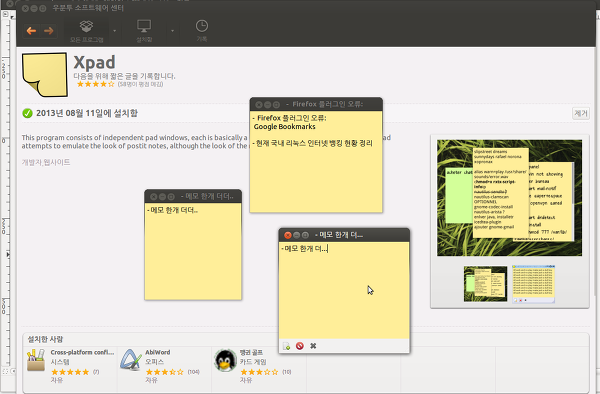Create a new note from pad toolbar

tap(286, 346)
